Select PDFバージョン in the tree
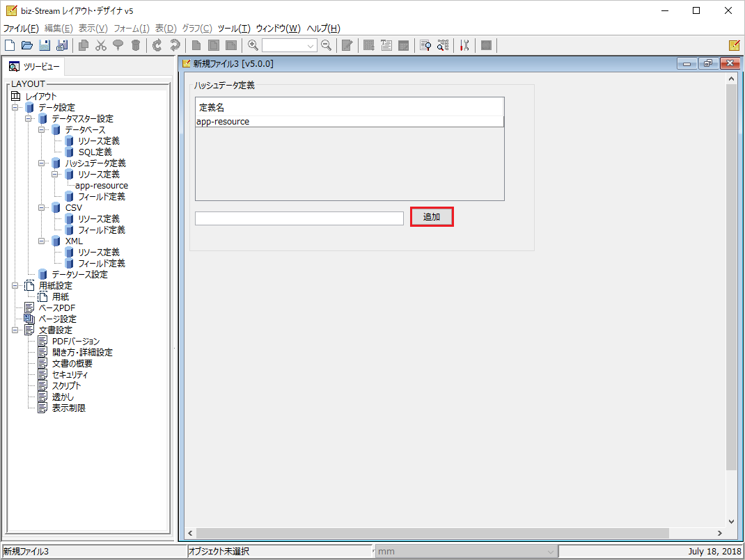The image size is (745, 560). point(76,342)
